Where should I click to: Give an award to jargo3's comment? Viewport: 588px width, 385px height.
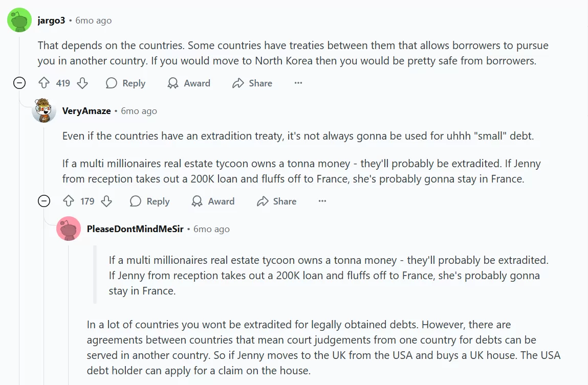coord(189,83)
